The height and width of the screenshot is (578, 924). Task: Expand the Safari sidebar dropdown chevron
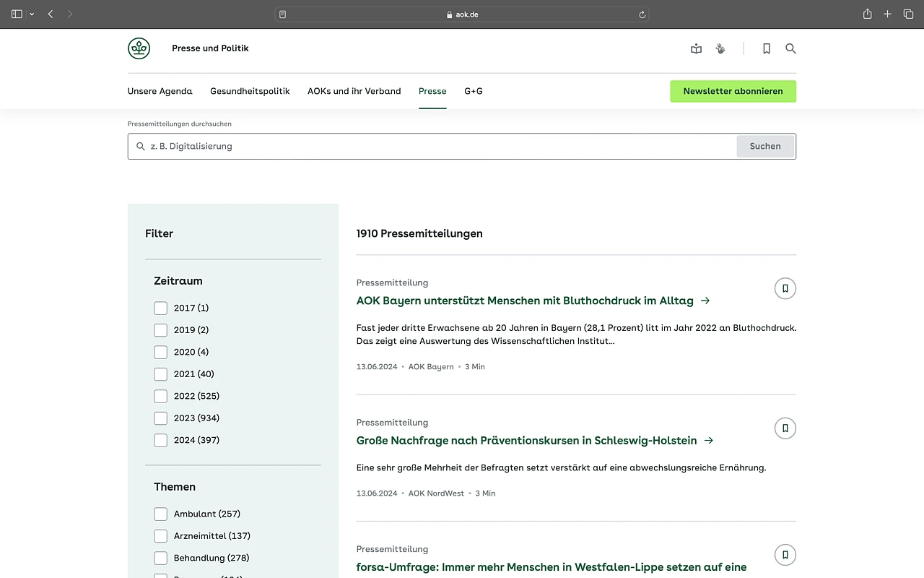coord(32,14)
